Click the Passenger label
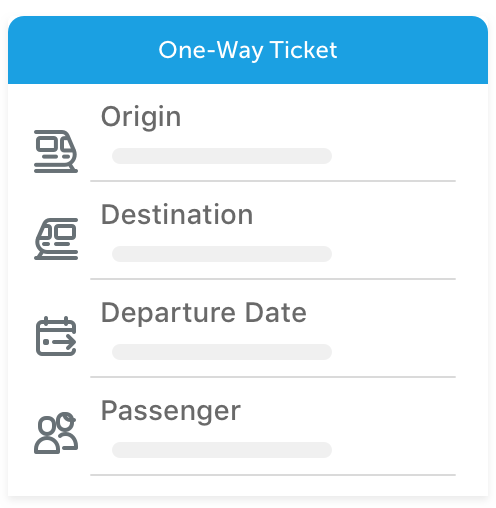 (171, 411)
